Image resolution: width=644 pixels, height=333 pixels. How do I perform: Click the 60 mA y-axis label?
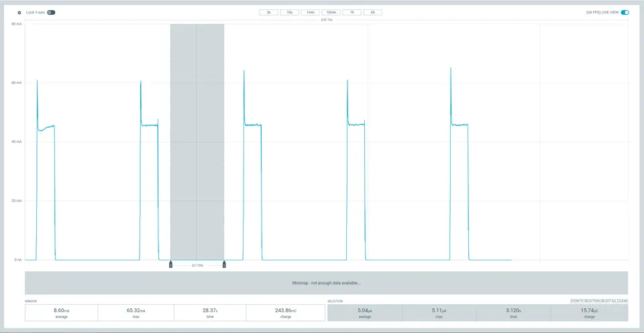(x=16, y=83)
